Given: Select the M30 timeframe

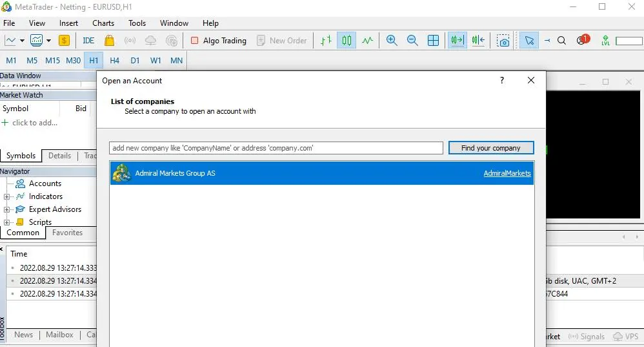Looking at the screenshot, I should pos(73,61).
